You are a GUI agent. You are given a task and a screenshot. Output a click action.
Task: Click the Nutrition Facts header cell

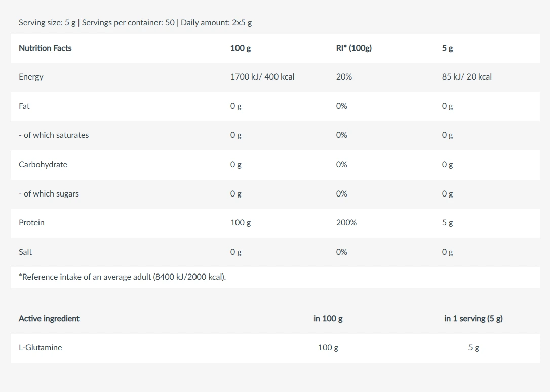(45, 48)
